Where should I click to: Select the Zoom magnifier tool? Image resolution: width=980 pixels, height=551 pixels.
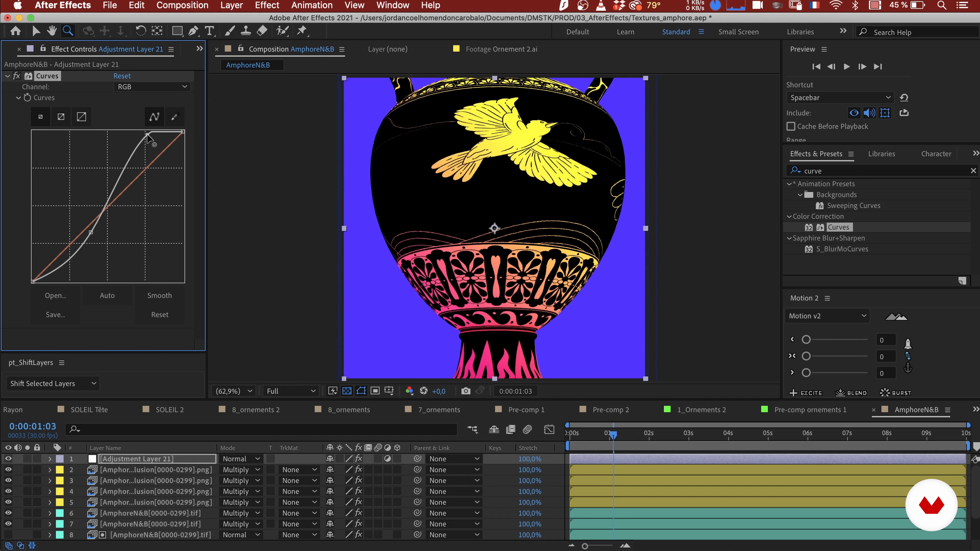(68, 31)
